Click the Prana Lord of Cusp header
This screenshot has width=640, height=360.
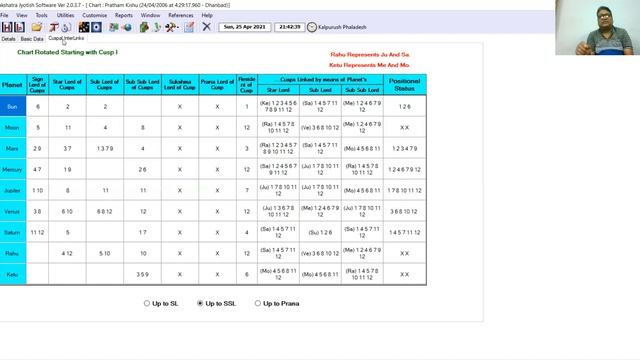pyautogui.click(x=218, y=85)
